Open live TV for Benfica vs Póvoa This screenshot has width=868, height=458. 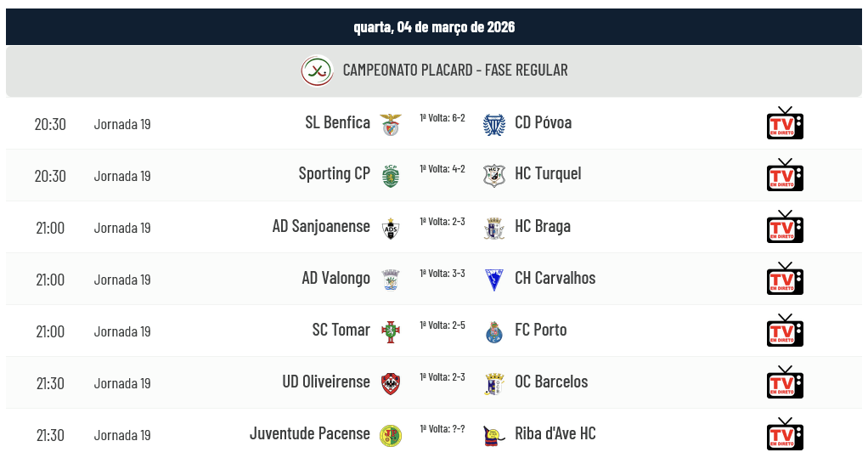point(785,124)
